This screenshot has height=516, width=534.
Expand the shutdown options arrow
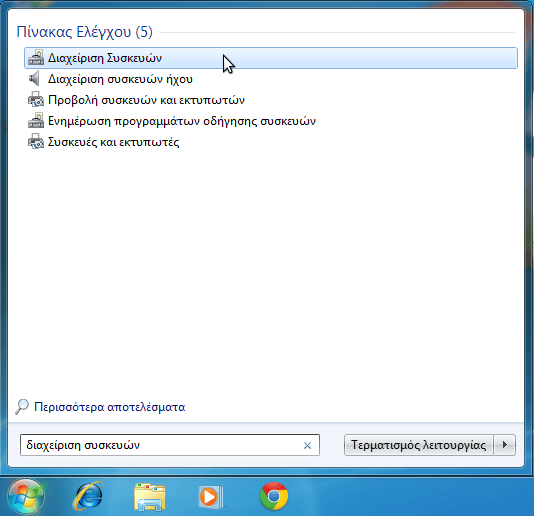(x=505, y=445)
